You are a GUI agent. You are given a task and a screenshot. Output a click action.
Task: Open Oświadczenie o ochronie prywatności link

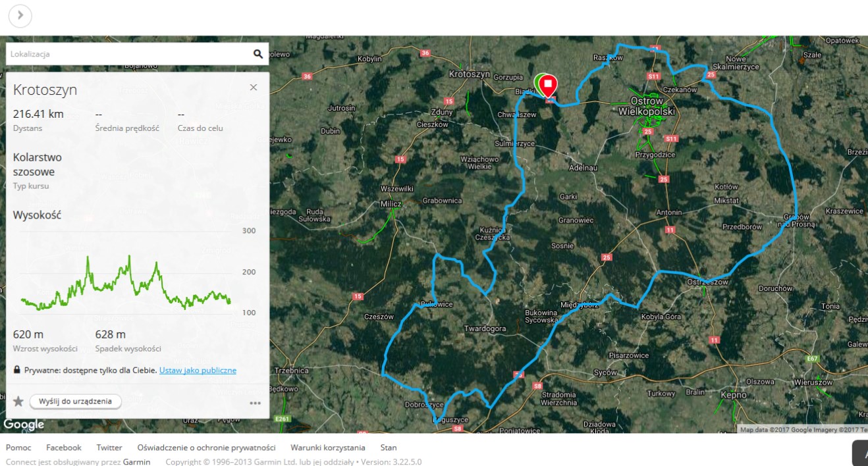click(206, 448)
